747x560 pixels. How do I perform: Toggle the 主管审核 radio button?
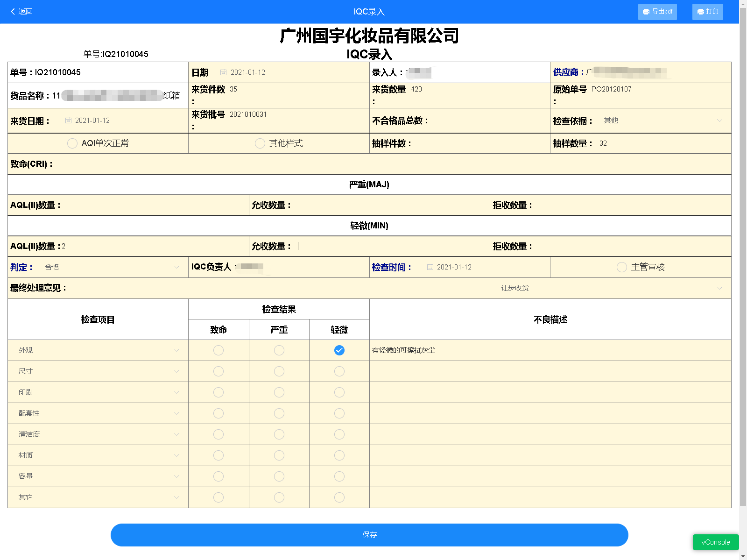[x=621, y=267]
